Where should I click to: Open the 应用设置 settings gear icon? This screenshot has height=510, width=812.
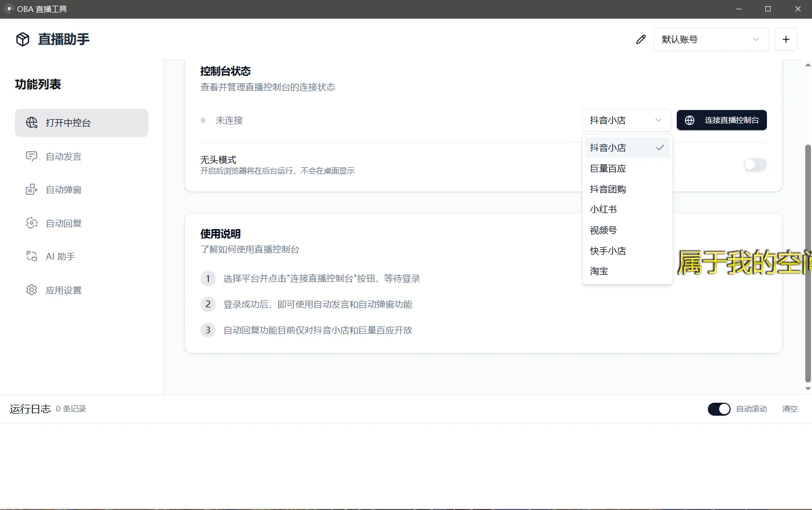tap(32, 290)
